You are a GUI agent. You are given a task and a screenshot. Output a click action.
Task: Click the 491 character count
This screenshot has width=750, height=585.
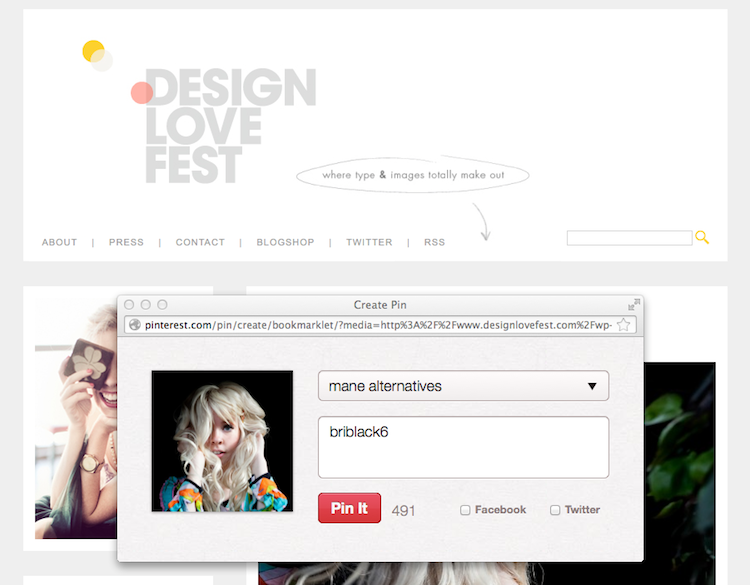(x=403, y=511)
